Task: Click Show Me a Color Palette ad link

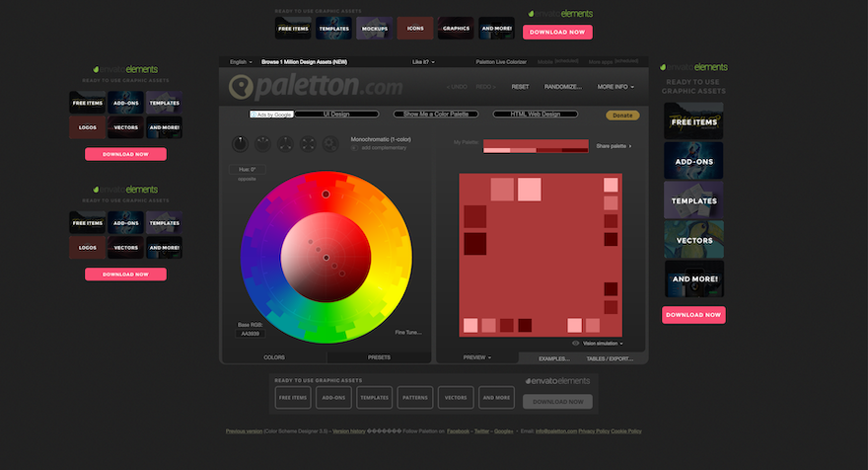Action: click(436, 115)
